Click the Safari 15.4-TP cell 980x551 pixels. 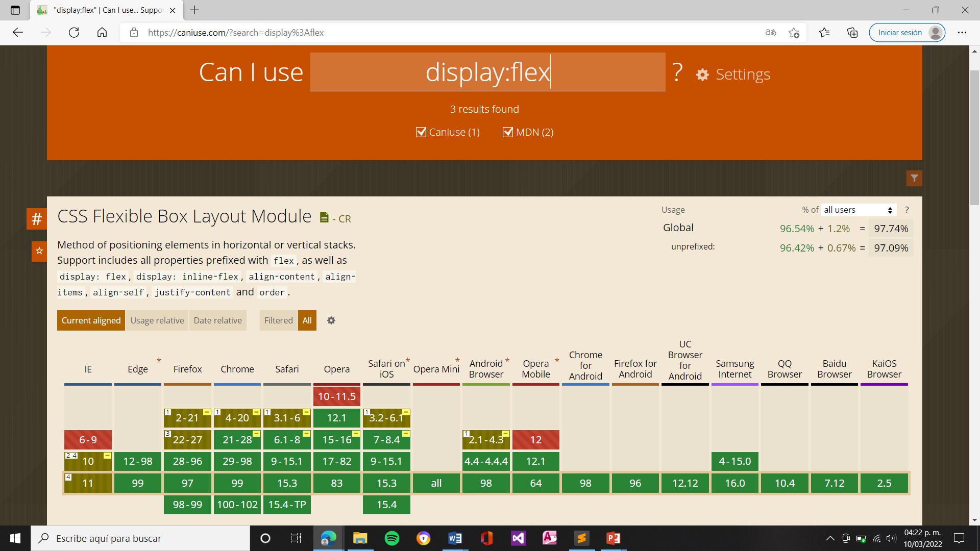(x=287, y=505)
